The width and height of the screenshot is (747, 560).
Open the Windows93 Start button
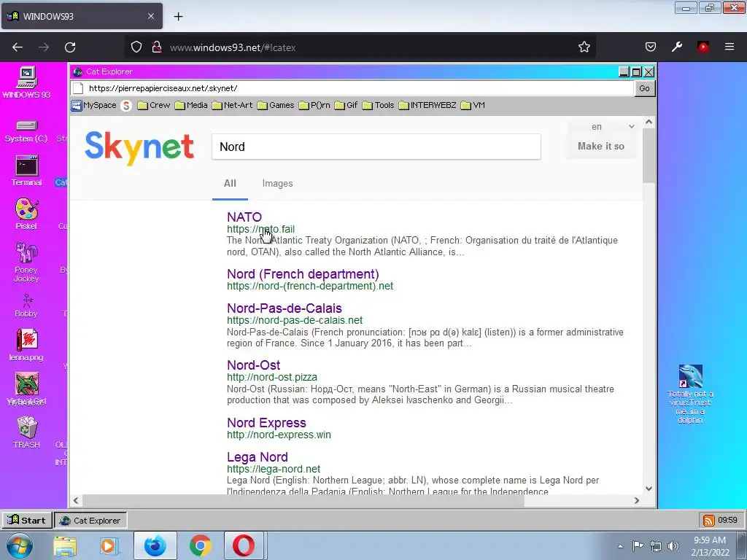(x=27, y=521)
